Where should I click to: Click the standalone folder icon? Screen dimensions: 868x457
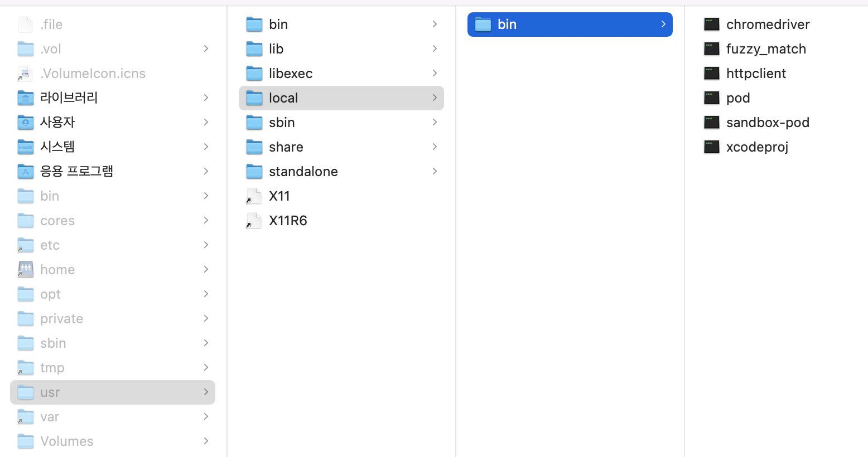coord(254,171)
